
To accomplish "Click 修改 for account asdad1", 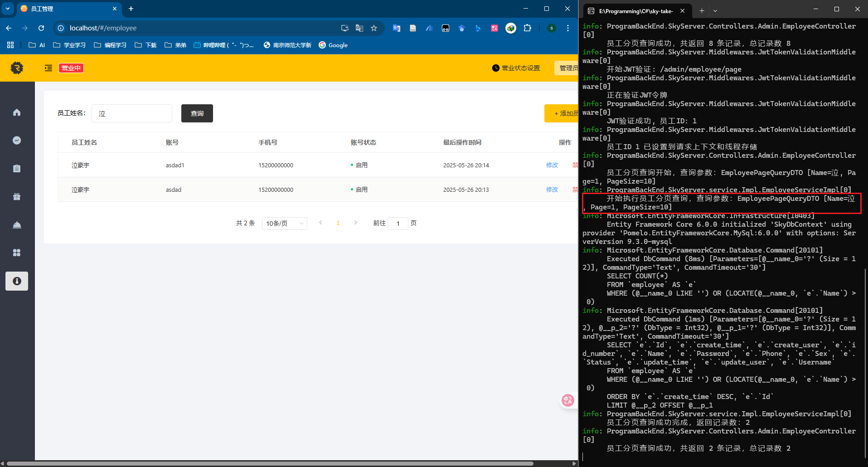I will (x=552, y=165).
